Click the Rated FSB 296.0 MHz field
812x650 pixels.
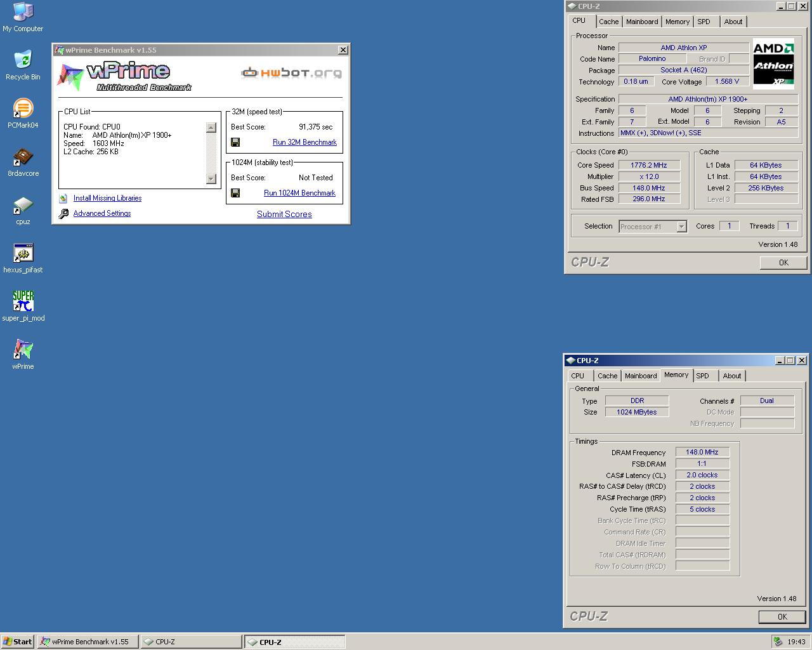pos(649,199)
